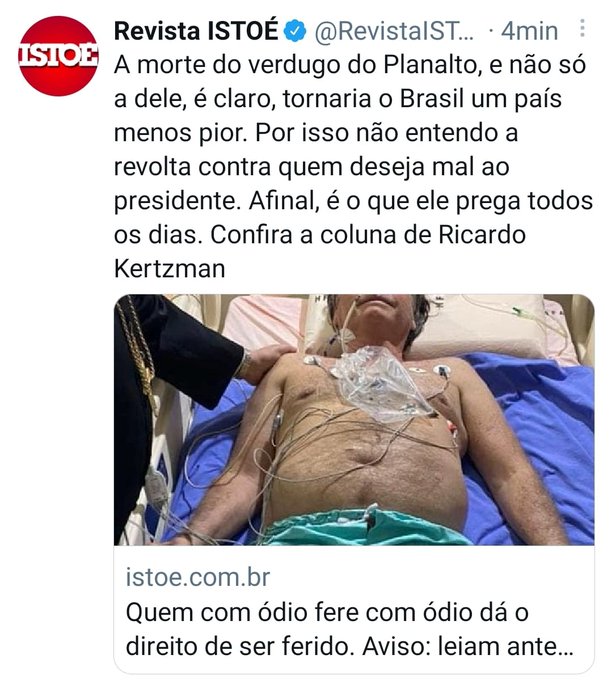Click the truncated card line "direito de ser ferido"

point(240,647)
